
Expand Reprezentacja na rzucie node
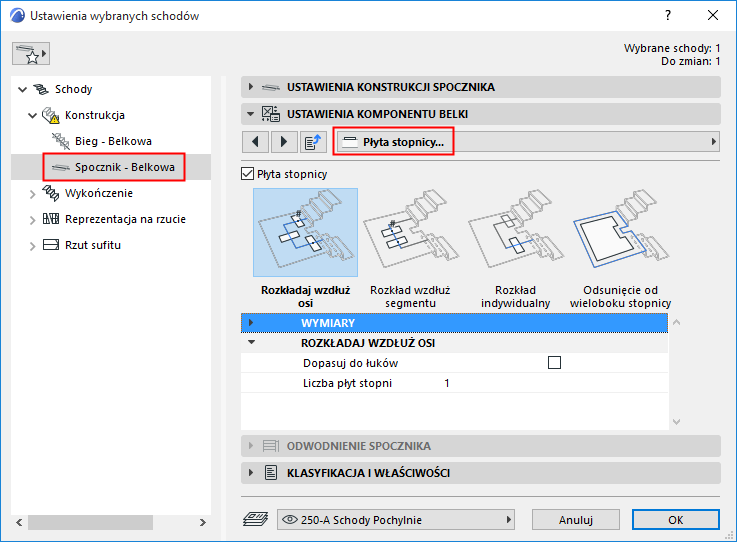click(32, 220)
